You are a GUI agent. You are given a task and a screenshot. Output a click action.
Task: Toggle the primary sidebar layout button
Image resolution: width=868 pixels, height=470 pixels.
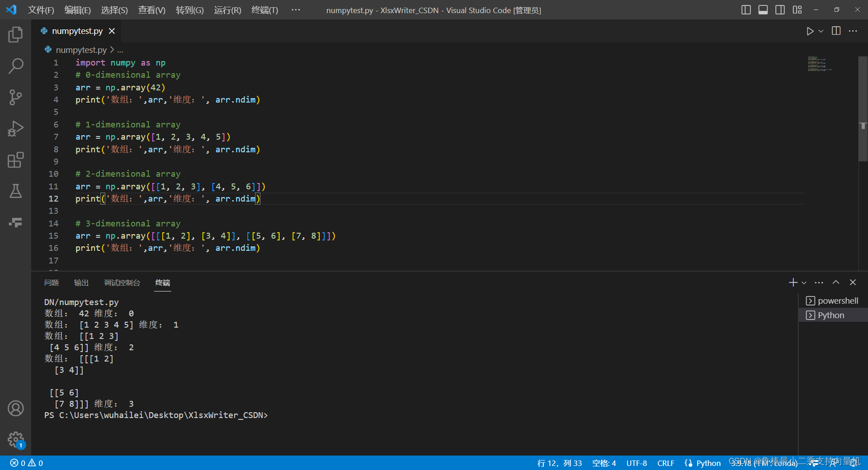pos(746,10)
